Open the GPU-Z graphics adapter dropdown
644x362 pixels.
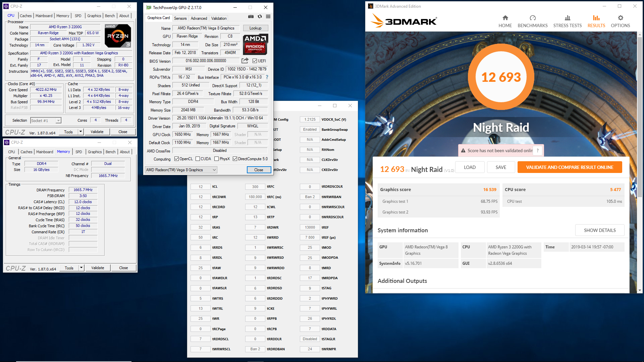point(181,170)
